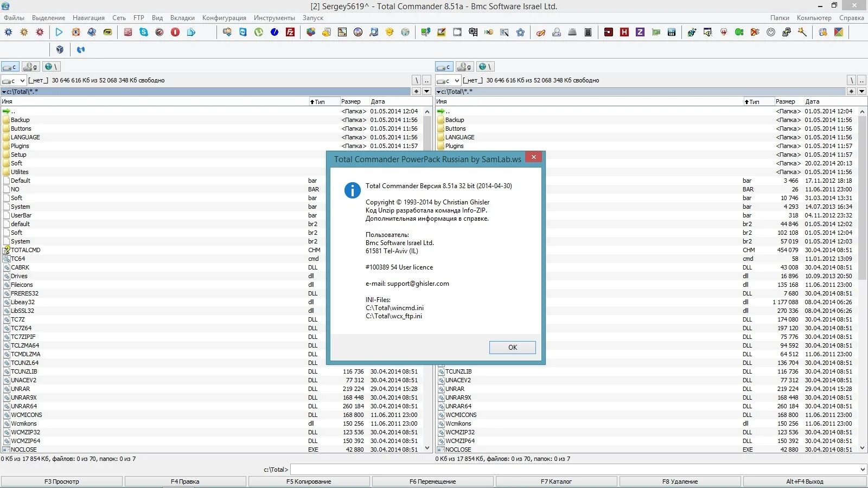Click the F5 Копирование button
The height and width of the screenshot is (488, 868).
click(x=309, y=481)
